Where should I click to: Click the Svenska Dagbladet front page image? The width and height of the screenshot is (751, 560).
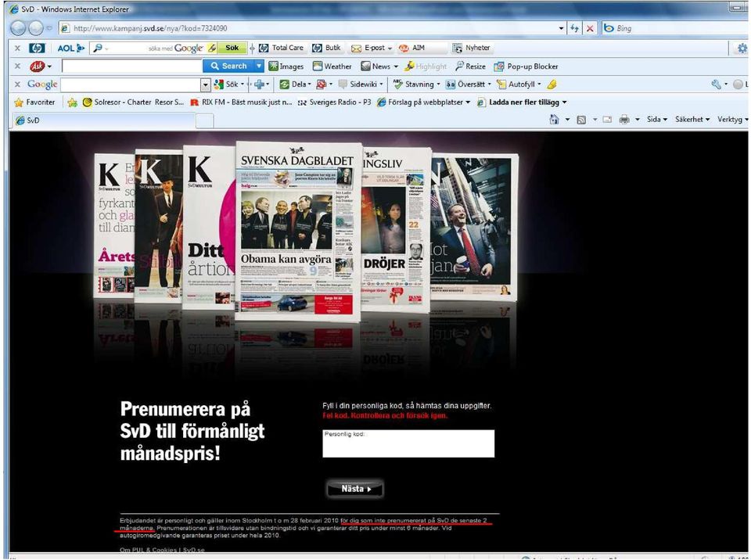coord(298,232)
